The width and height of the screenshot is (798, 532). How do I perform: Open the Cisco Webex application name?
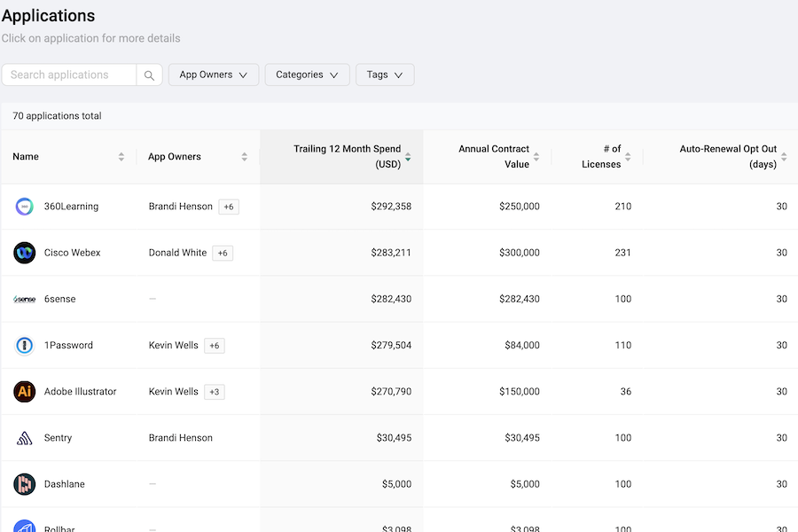(73, 253)
